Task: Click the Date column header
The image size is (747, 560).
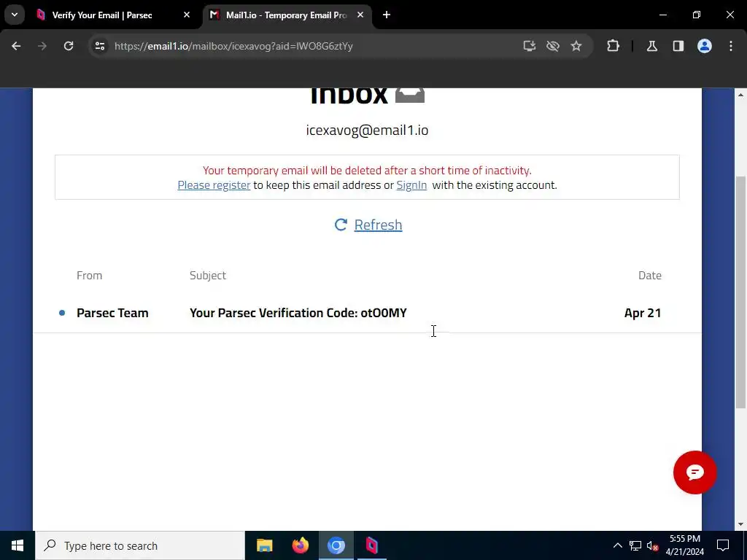Action: coord(650,276)
